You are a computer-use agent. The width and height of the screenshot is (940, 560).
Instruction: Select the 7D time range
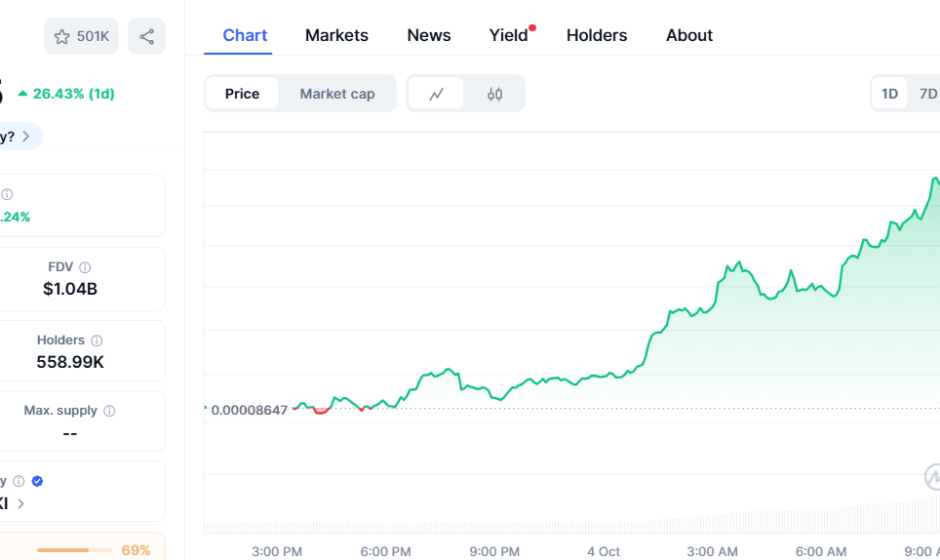pyautogui.click(x=927, y=94)
